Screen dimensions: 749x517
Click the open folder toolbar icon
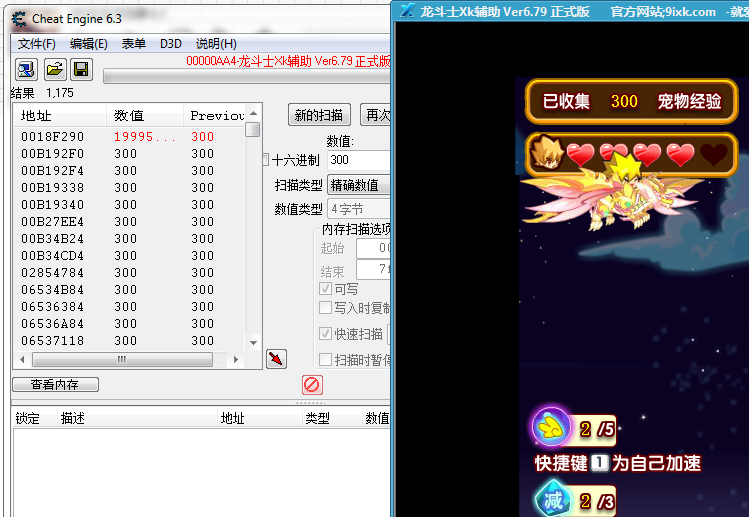[55, 70]
